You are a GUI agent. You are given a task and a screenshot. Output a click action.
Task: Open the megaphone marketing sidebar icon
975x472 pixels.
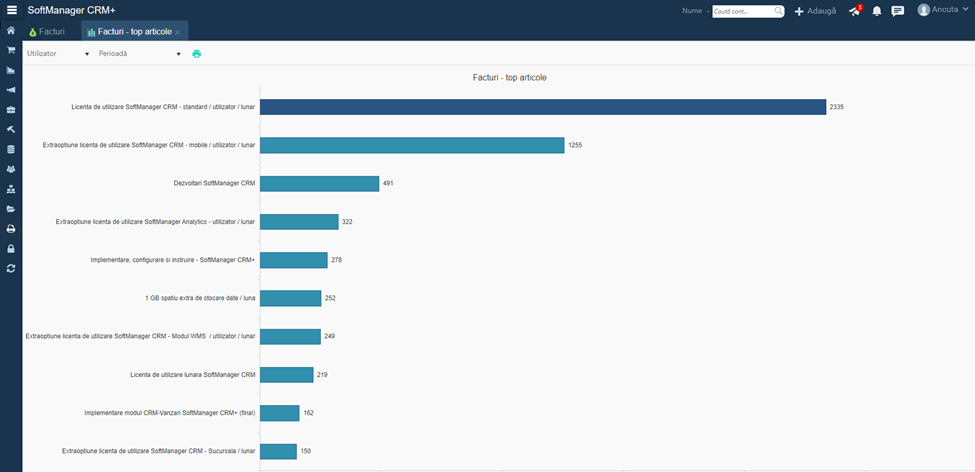click(11, 90)
